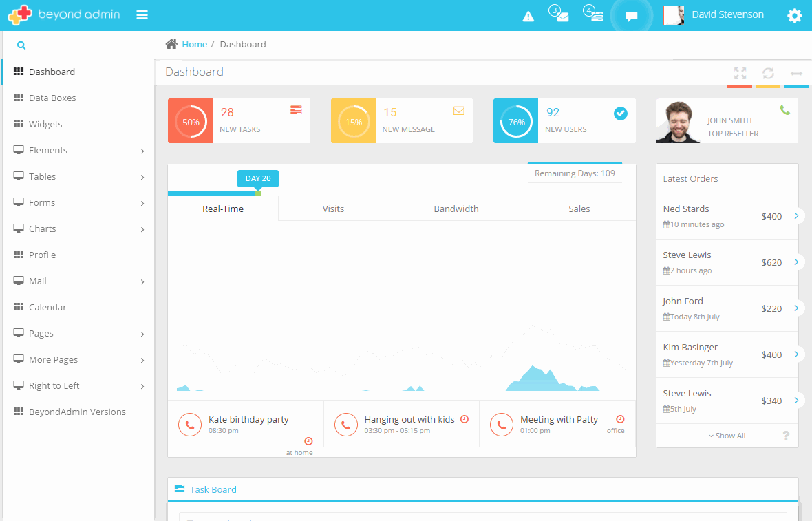Switch to the Visits tab
The image size is (812, 521).
click(x=333, y=209)
